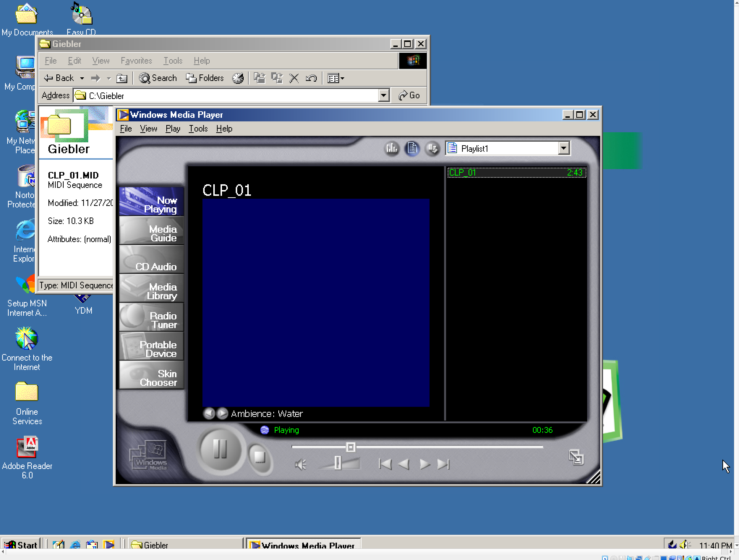Select My Documents desktop icon
Viewport: 739px width, 560px height.
pos(27,20)
